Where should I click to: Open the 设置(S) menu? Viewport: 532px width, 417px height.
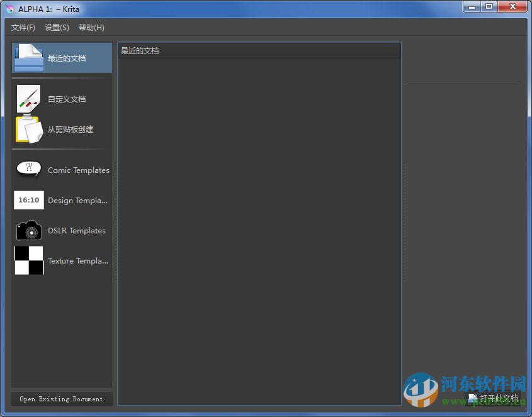[57, 27]
